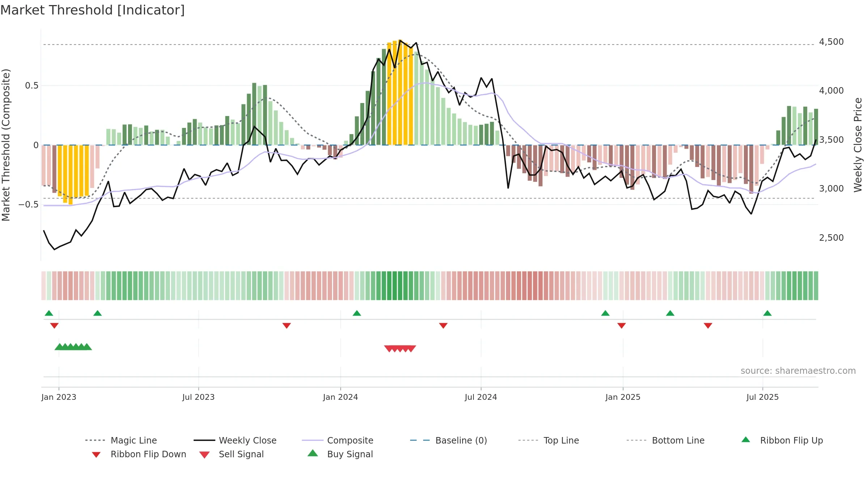Toggle the Sell Signal legend entry
Image resolution: width=868 pixels, height=488 pixels.
coord(231,454)
